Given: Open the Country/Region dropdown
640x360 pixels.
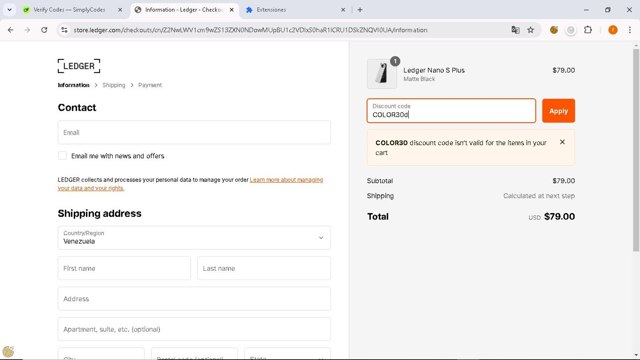Looking at the screenshot, I should click(x=194, y=238).
